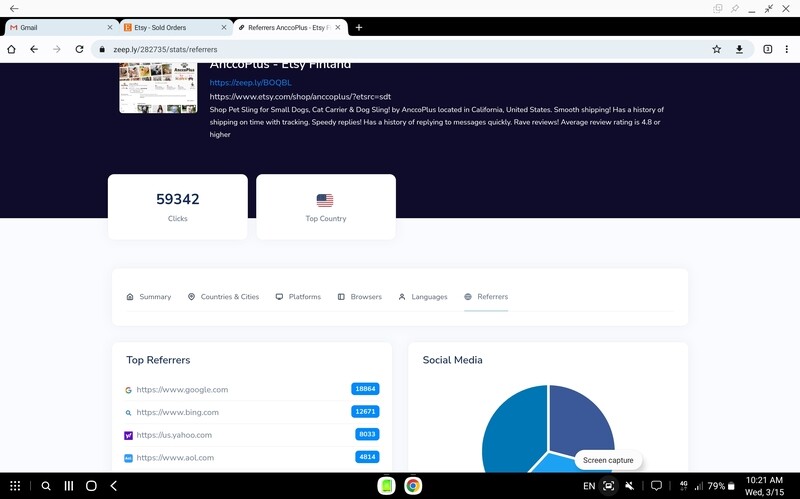This screenshot has height=499, width=800.
Task: Click the Top Referrers heading
Action: (x=158, y=360)
